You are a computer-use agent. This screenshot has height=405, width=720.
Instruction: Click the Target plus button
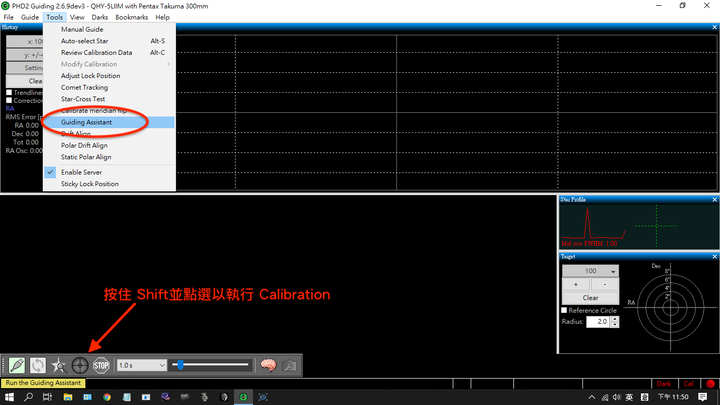tap(576, 284)
